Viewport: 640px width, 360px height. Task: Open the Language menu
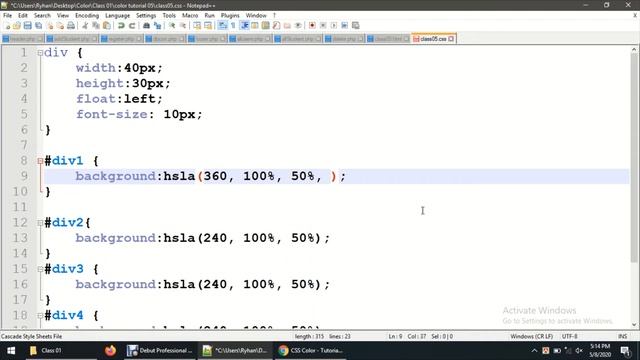tap(117, 16)
